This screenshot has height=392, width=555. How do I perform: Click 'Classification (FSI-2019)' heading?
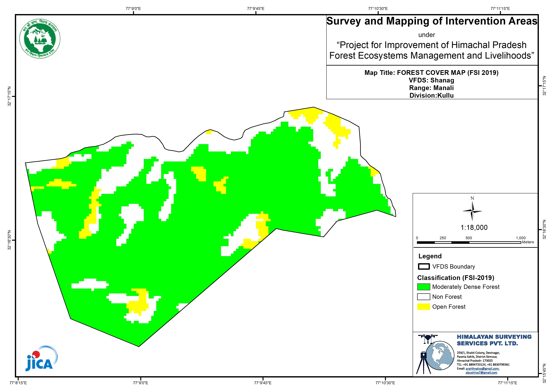point(456,277)
